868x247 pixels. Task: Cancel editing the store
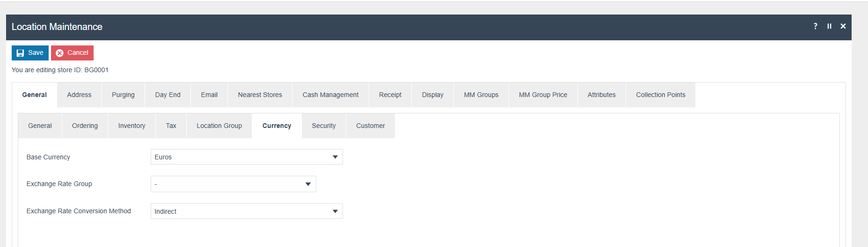click(72, 53)
